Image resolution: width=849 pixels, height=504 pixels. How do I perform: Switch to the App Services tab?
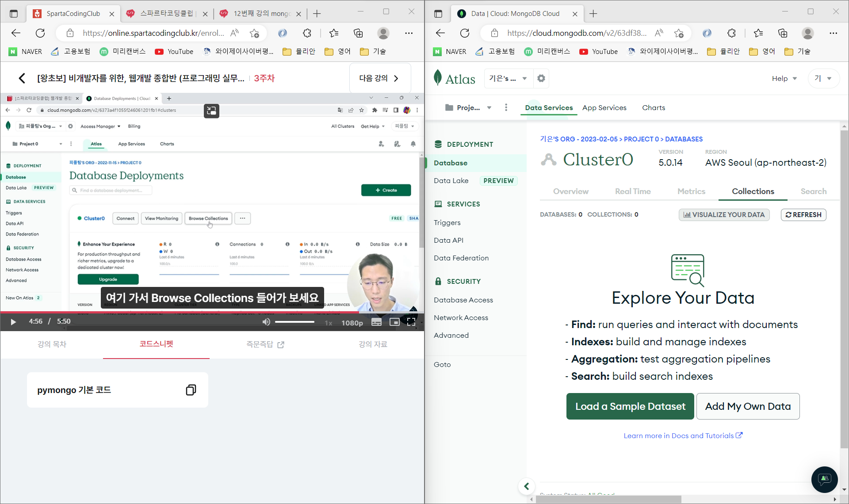click(604, 107)
